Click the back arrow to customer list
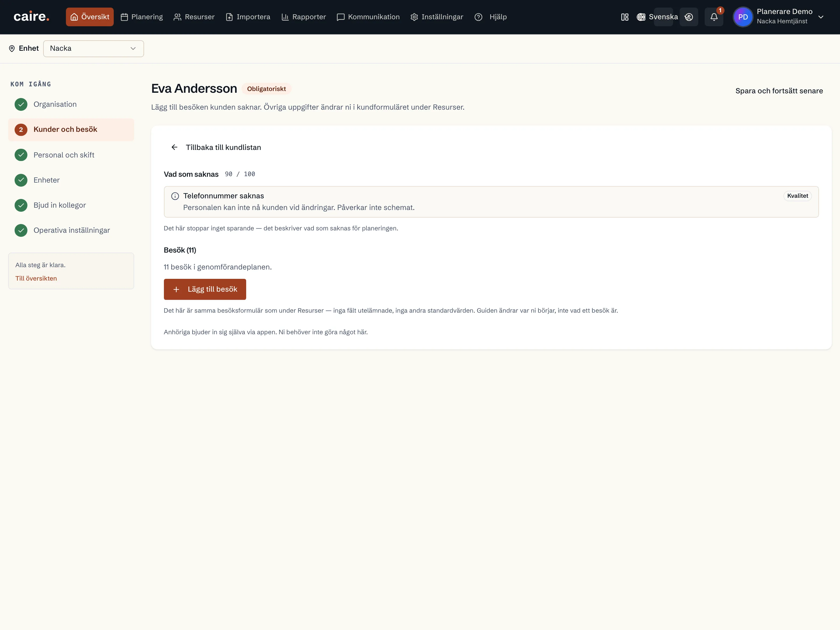840x630 pixels. (174, 147)
